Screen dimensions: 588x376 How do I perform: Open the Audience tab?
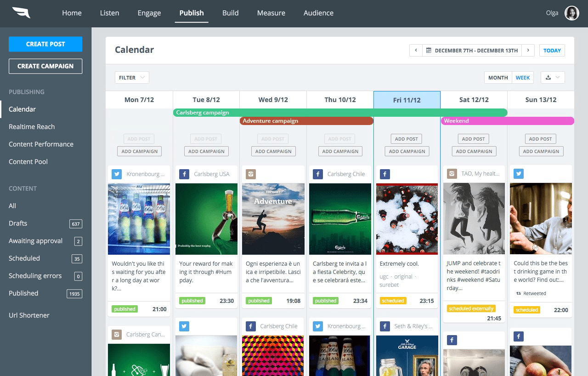point(318,13)
